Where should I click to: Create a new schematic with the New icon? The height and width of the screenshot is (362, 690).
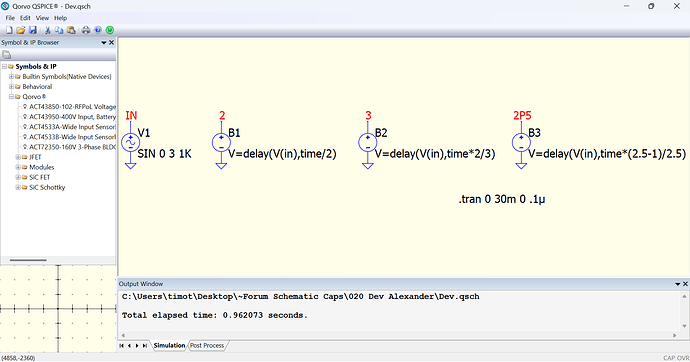(x=9, y=30)
